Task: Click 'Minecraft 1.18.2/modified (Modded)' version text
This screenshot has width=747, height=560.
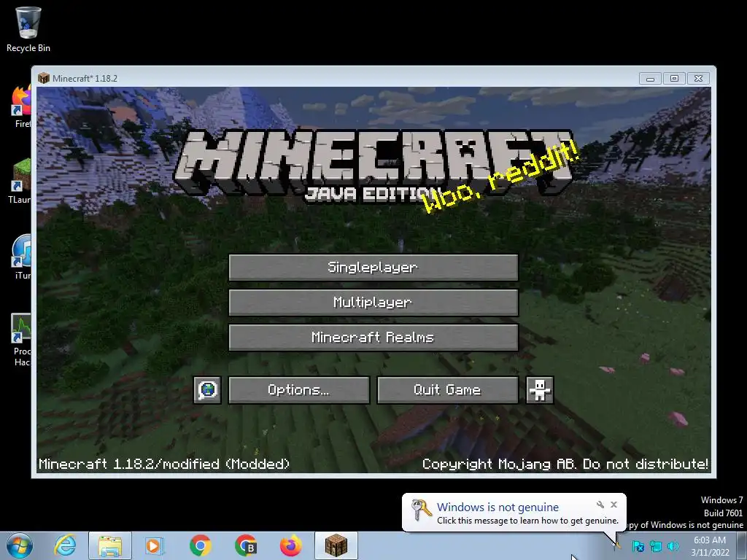Action: click(164, 464)
